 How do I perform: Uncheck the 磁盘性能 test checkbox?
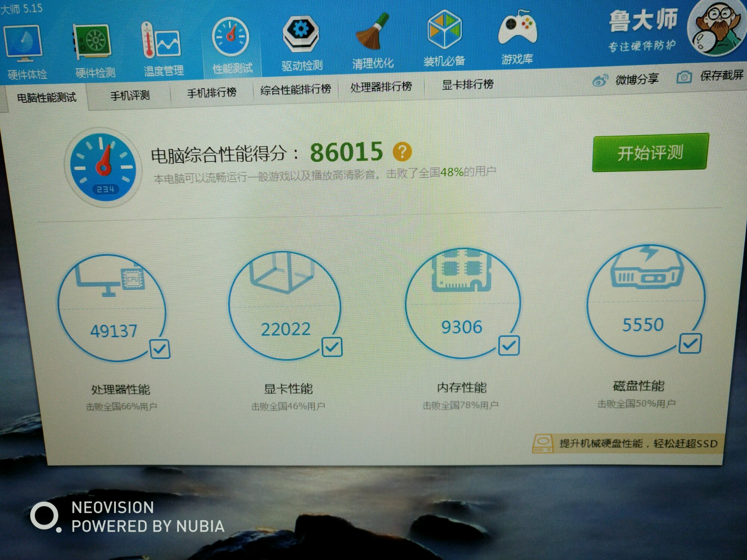point(690,343)
